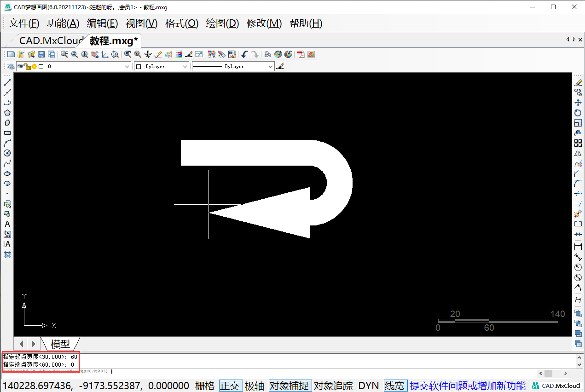585x392 pixels.
Task: Click 提交软件问题或增加新功能 link
Action: (468, 386)
